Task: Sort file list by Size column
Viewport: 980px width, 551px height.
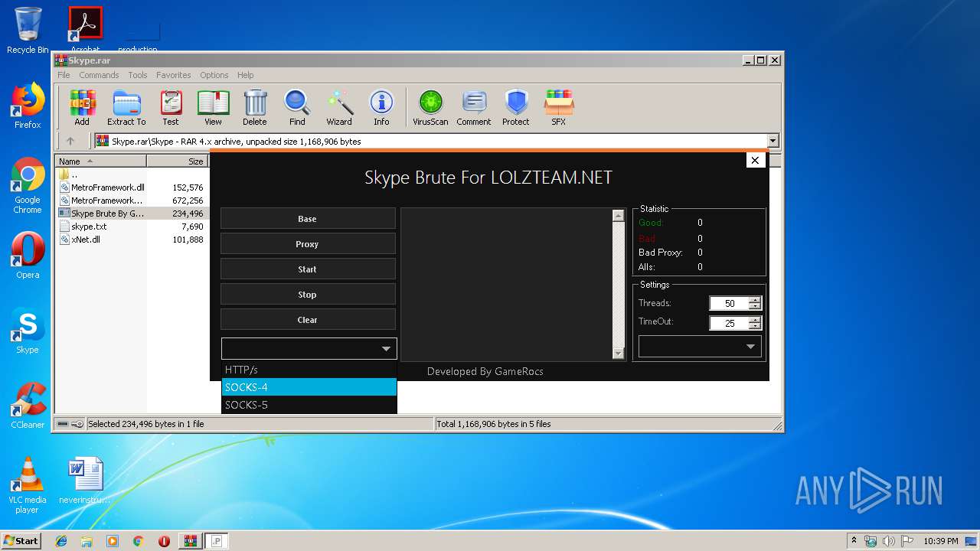Action: (177, 161)
